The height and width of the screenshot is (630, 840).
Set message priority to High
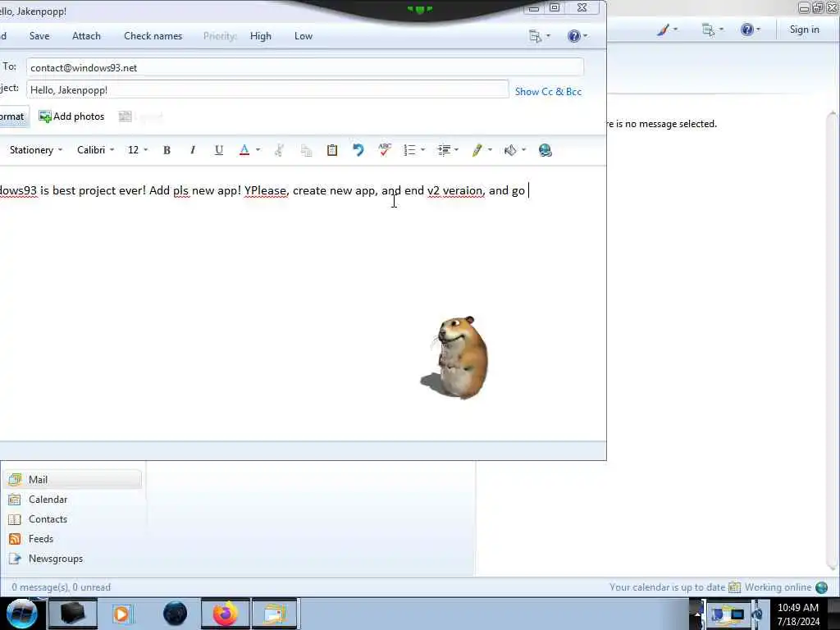(x=260, y=36)
